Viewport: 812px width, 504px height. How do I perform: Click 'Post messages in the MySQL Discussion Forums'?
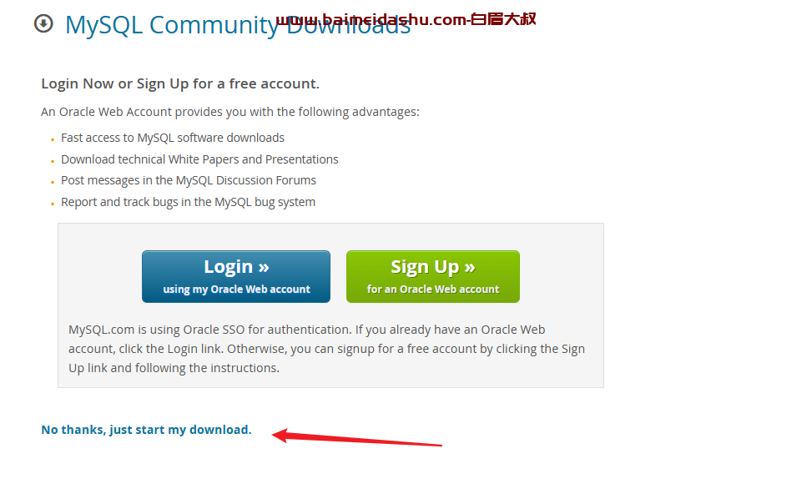189,180
